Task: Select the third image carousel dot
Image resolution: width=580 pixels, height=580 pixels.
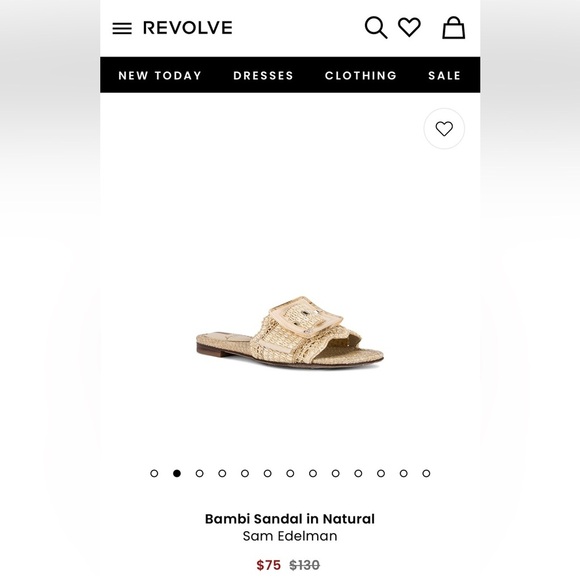Action: pos(200,473)
